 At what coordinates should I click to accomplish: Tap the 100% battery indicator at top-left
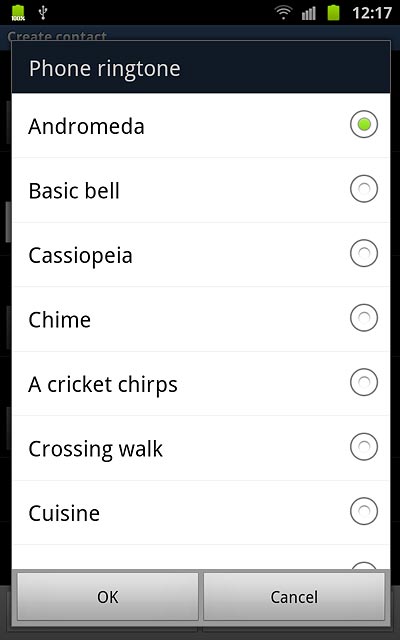pos(18,13)
